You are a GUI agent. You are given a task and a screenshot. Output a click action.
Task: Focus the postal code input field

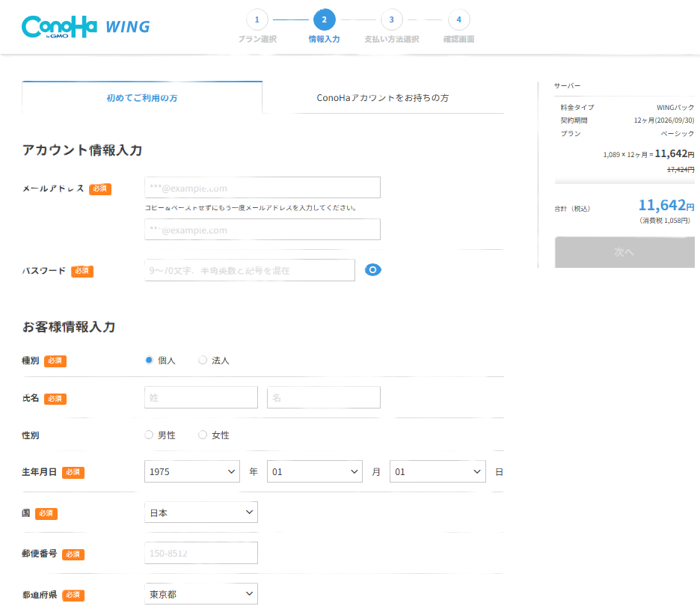201,554
